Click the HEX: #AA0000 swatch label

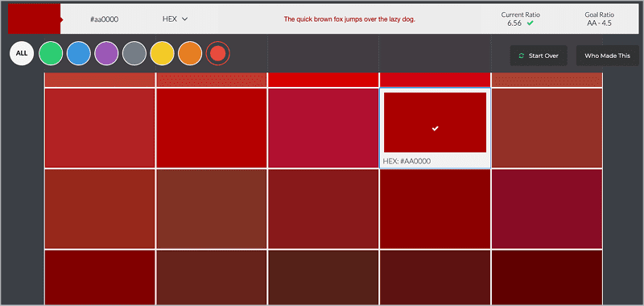[407, 161]
